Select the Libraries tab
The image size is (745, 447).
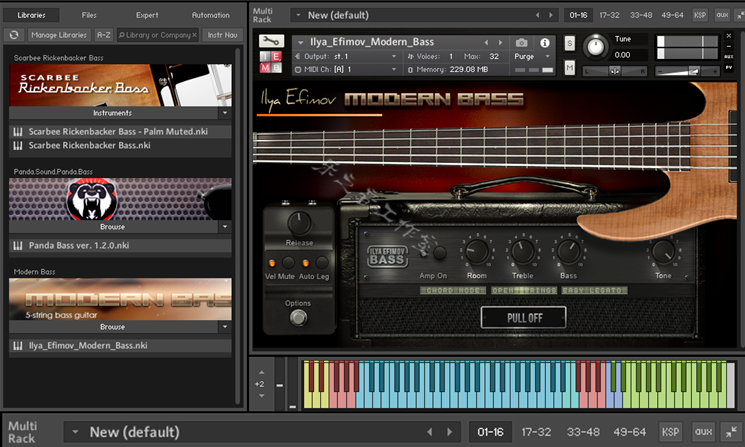click(x=31, y=15)
